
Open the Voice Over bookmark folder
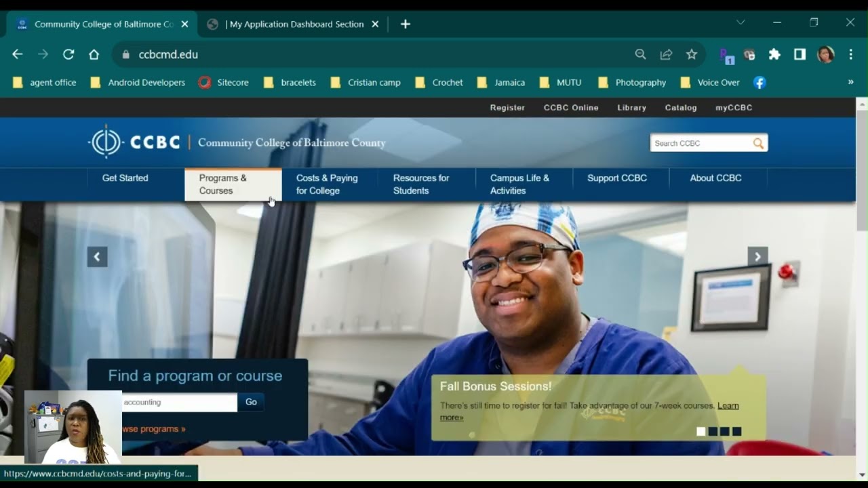(710, 82)
